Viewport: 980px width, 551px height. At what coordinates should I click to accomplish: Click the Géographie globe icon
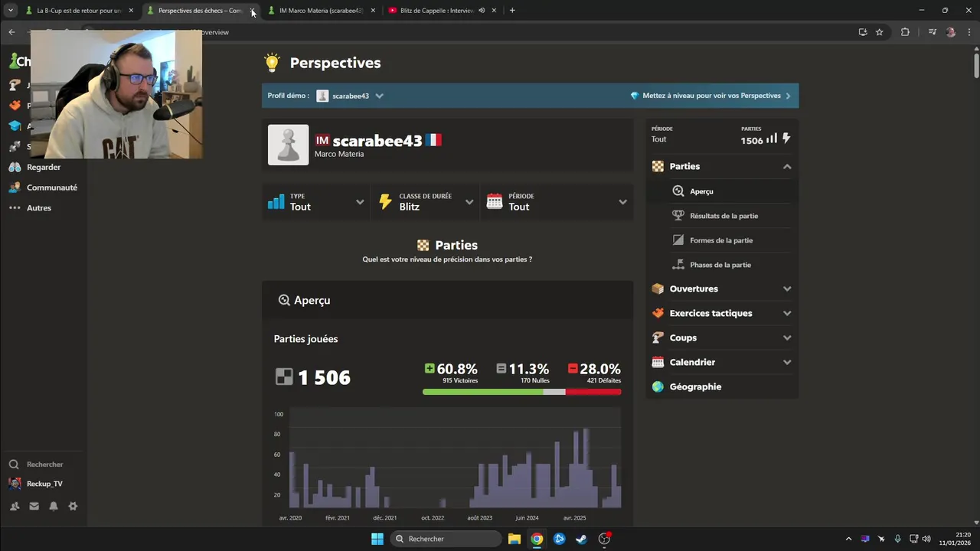[658, 386]
